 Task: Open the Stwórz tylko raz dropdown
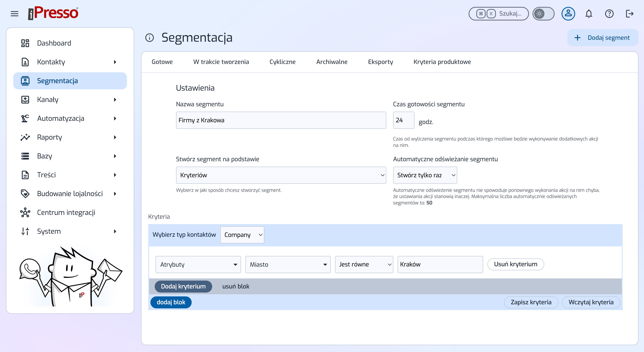tap(425, 175)
